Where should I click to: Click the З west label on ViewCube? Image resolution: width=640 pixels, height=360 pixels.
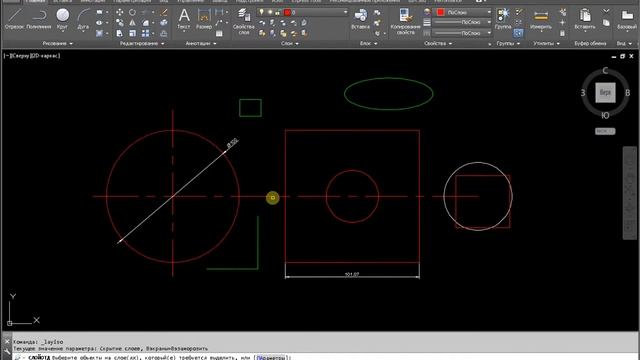click(583, 93)
